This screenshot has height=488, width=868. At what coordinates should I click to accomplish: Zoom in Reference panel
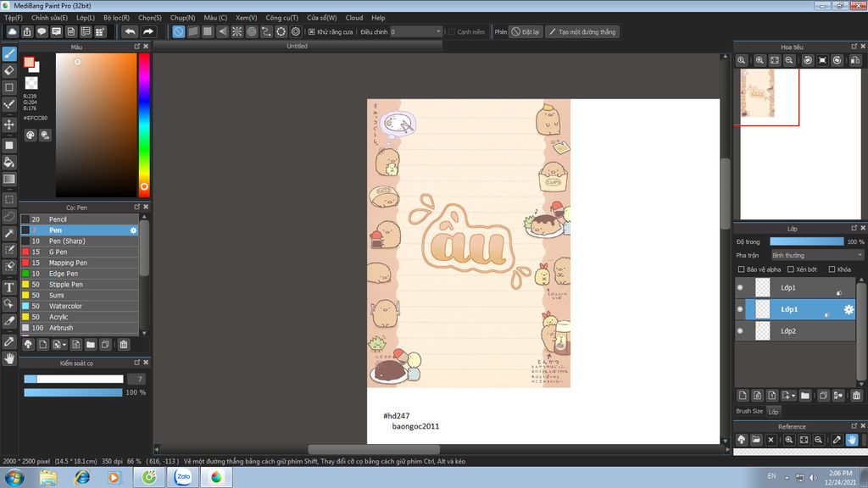tap(789, 440)
